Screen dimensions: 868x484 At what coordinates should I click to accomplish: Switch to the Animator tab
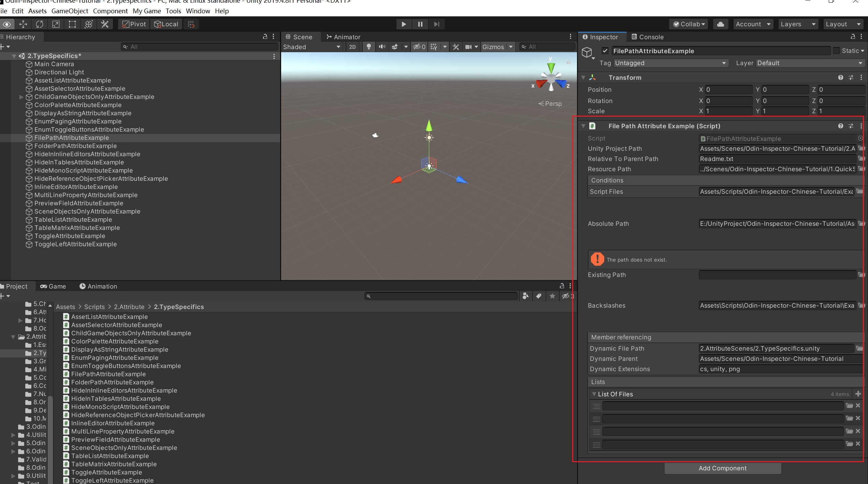pyautogui.click(x=344, y=37)
